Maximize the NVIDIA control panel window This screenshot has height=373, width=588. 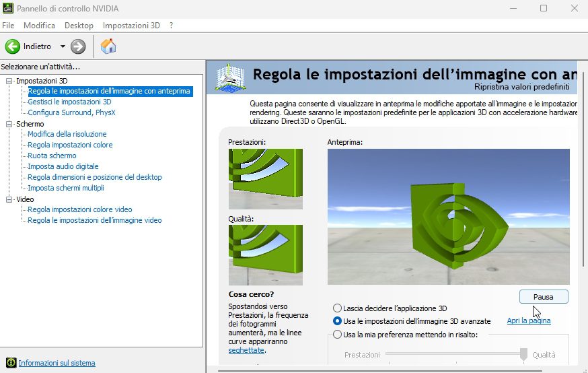(544, 8)
